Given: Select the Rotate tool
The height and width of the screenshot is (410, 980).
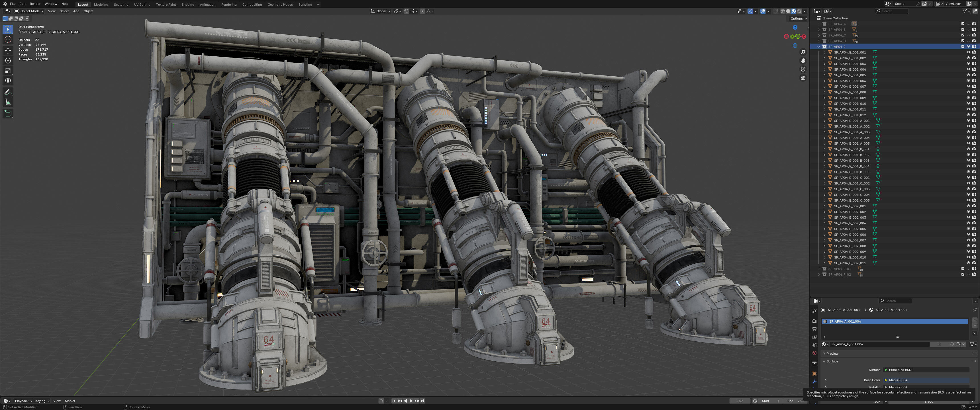Looking at the screenshot, I should point(8,60).
